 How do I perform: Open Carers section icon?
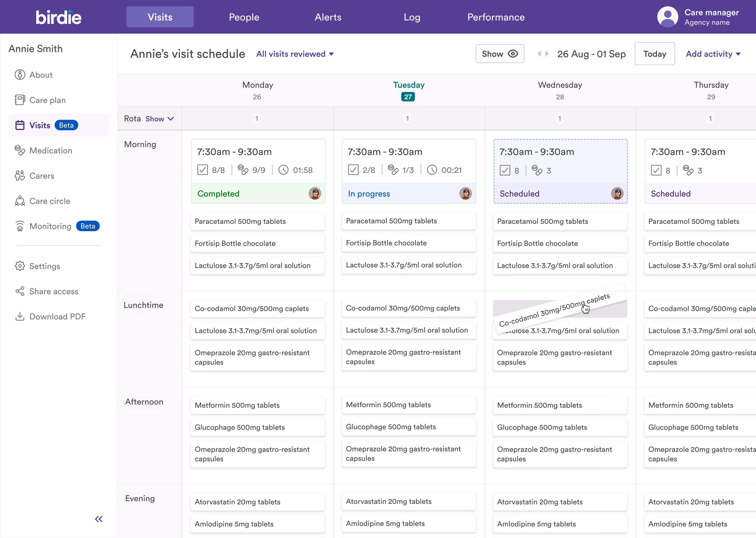click(x=20, y=176)
